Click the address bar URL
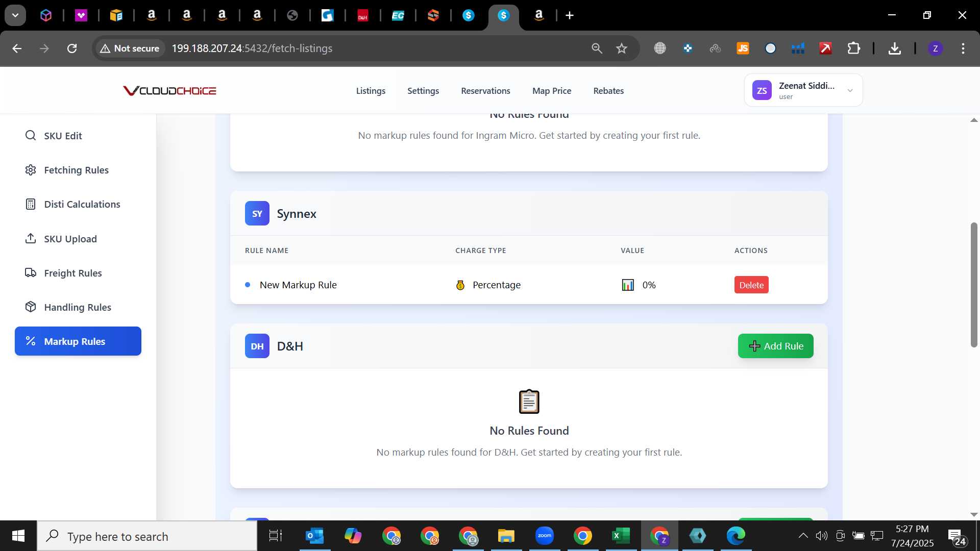 (252, 48)
